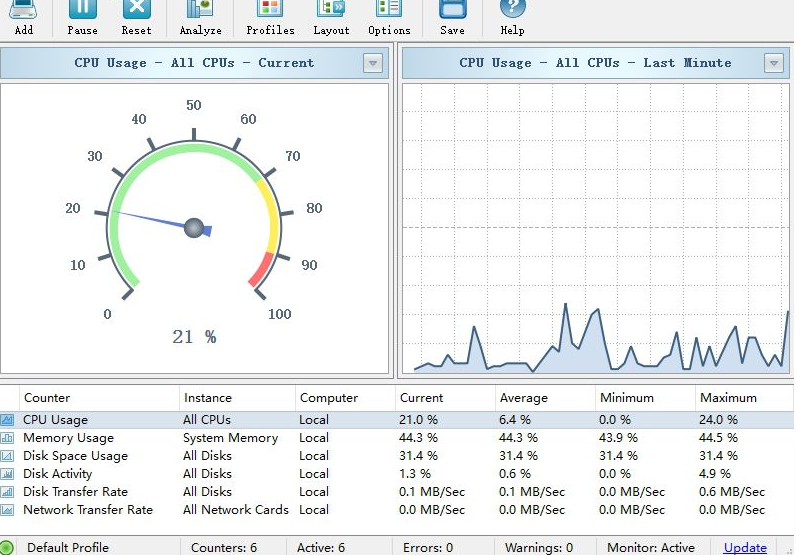796x555 pixels.
Task: Expand the CPU Usage Current panel dropdown
Action: coord(372,63)
